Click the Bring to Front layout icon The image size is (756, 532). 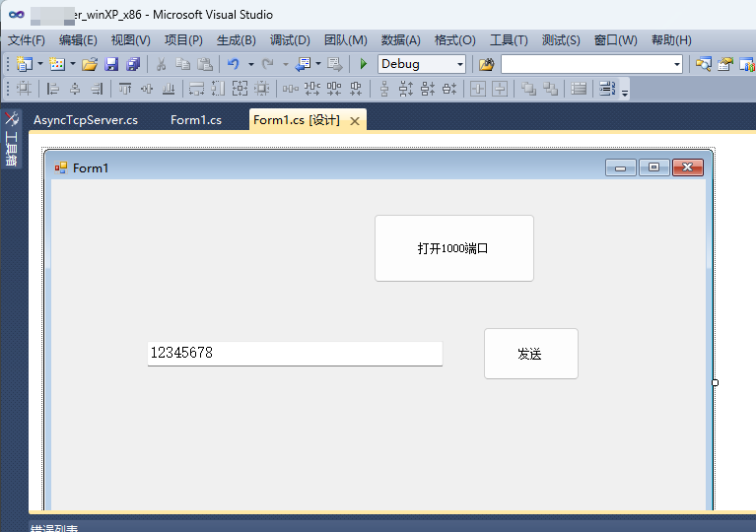528,89
